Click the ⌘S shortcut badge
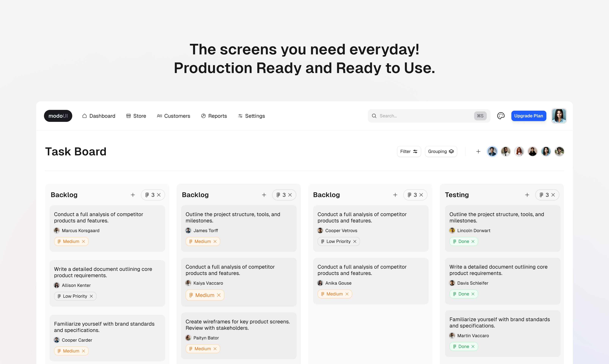This screenshot has width=609, height=364. [x=480, y=116]
